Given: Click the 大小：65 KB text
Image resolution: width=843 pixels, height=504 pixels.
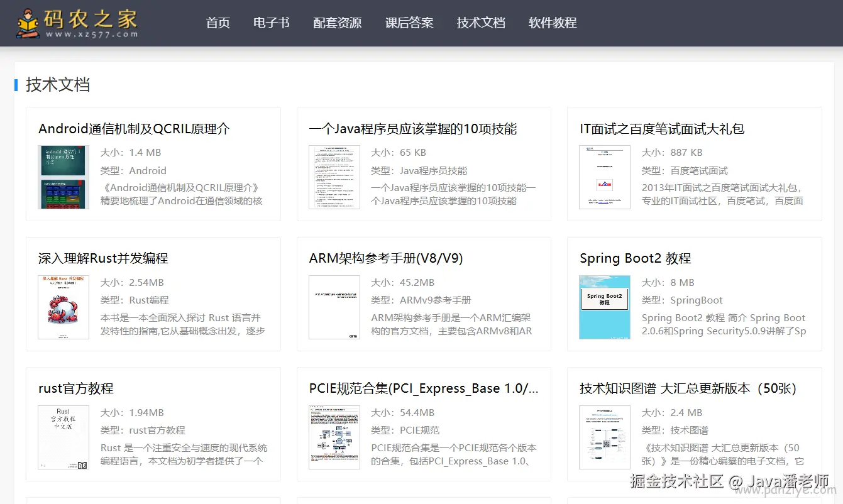Looking at the screenshot, I should point(399,152).
